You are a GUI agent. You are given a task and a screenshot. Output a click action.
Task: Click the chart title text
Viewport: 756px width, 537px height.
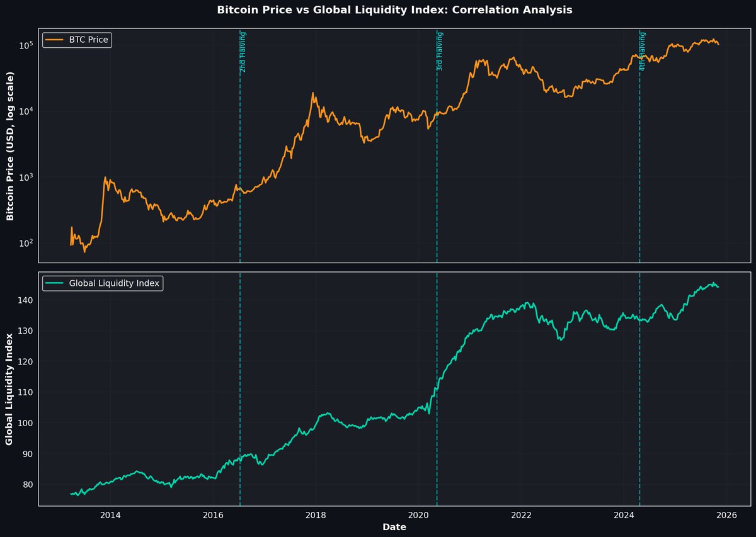[x=394, y=10]
